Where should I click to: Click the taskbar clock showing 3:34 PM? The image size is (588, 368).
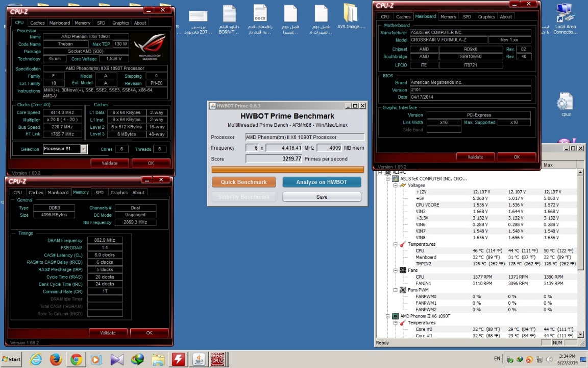567,359
